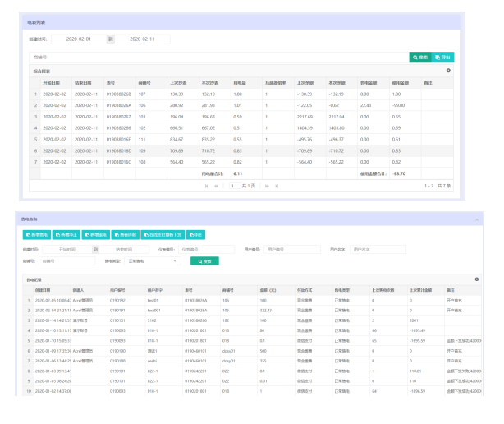Focus the bottom panel shop number input
The width and height of the screenshot is (504, 424).
(66, 261)
